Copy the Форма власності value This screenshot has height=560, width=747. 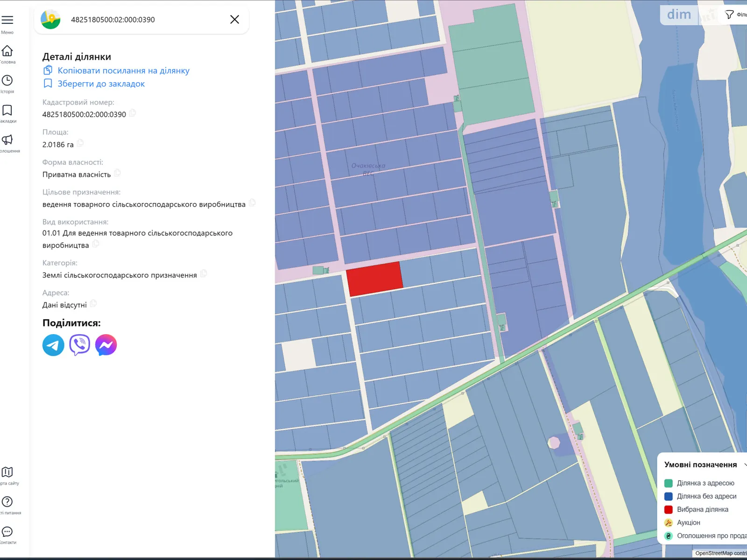(x=117, y=173)
